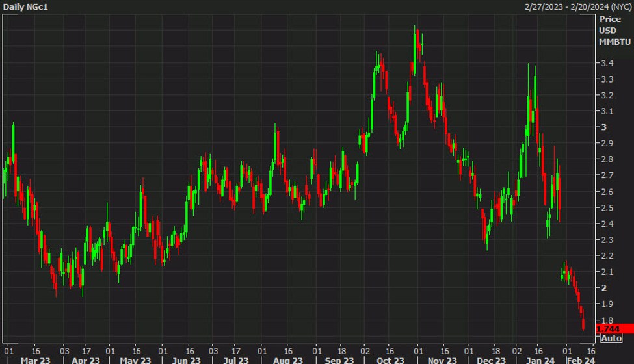
Task: Click the Sep 23 month label
Action: pos(338,359)
